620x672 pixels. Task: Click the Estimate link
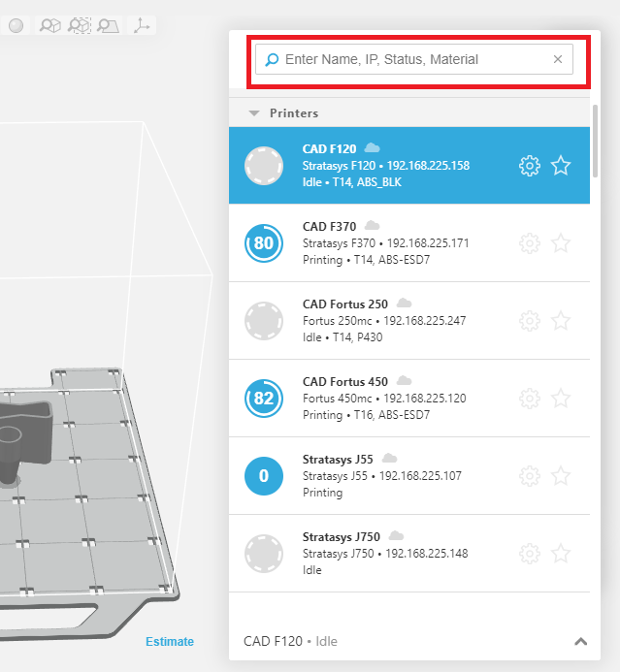[170, 642]
